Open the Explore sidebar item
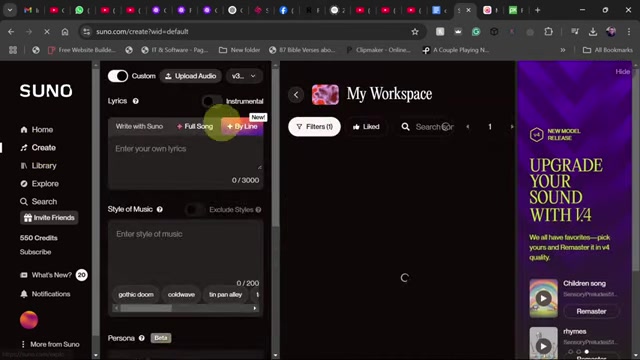Screen dimensions: 640x360 (x=39, y=184)
